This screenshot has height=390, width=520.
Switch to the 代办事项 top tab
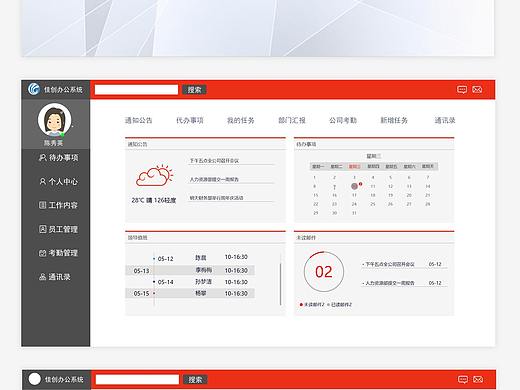tap(190, 120)
